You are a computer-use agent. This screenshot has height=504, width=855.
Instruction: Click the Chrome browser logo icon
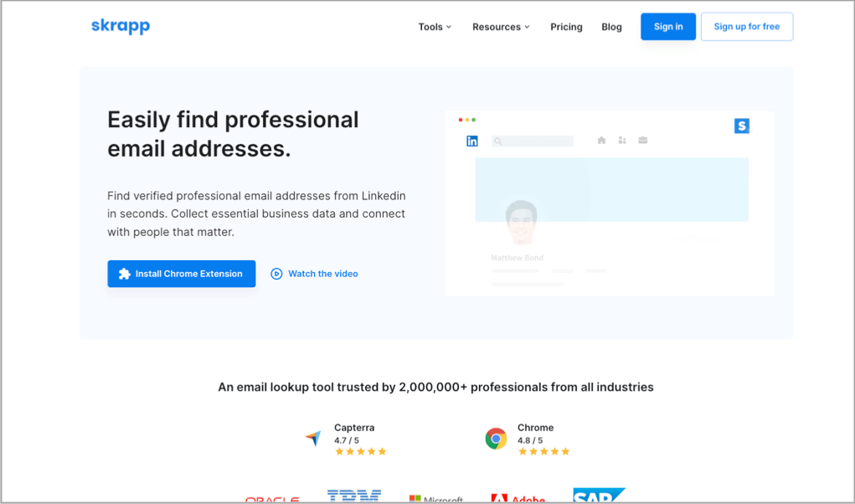pyautogui.click(x=496, y=438)
